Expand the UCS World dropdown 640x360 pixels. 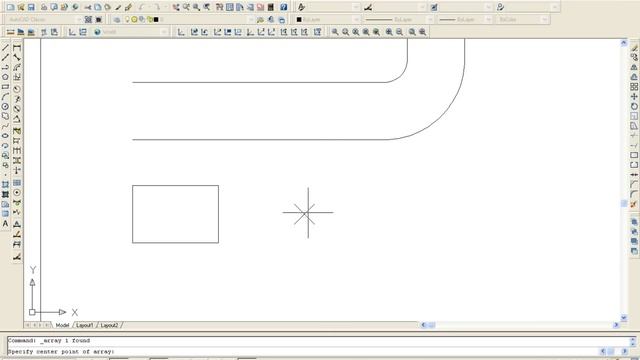[164, 32]
